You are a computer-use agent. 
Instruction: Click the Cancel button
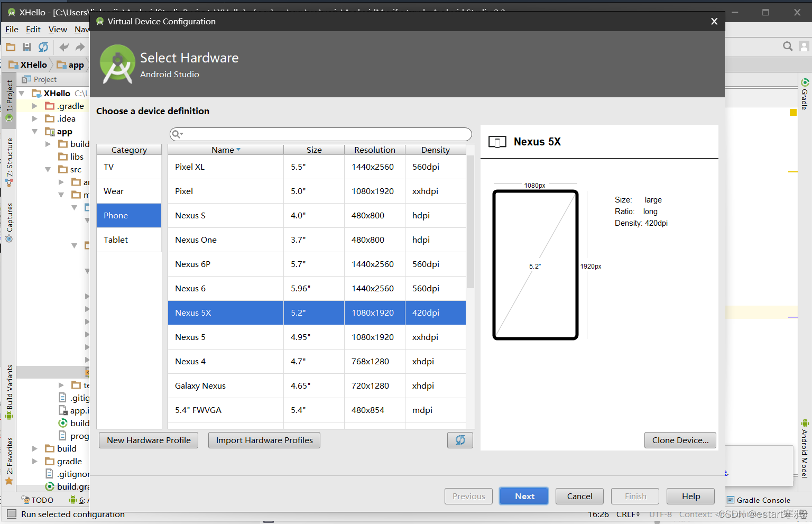579,496
